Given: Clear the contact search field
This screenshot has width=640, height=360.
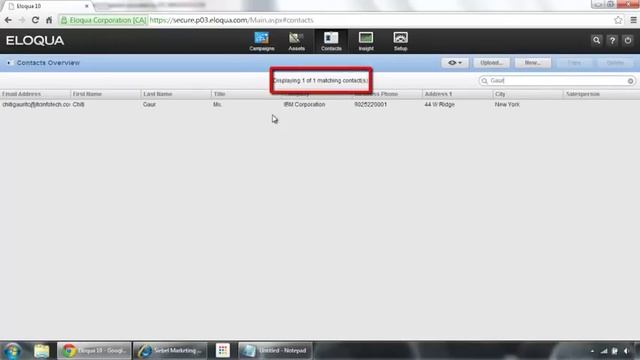Looking at the screenshot, I should click(x=630, y=81).
